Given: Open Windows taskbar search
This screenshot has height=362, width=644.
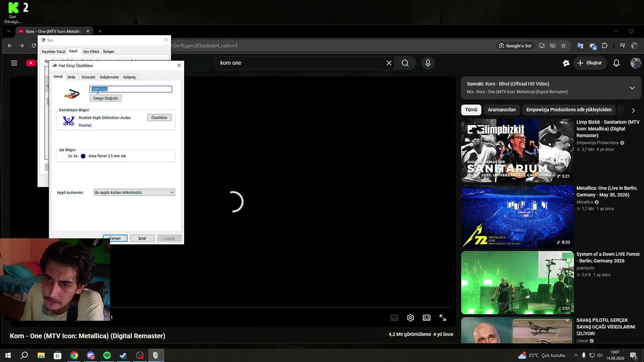Looking at the screenshot, I should pos(24,355).
